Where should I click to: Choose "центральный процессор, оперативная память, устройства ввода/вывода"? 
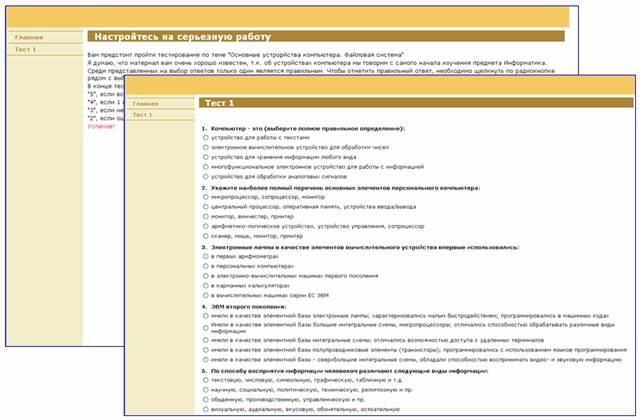[206, 207]
